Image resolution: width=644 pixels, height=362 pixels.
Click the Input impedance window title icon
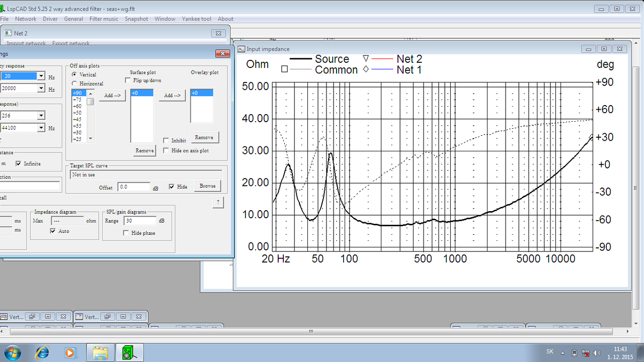241,49
